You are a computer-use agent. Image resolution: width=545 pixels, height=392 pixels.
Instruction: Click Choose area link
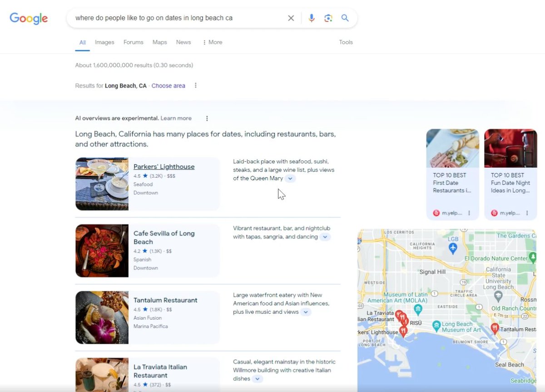tap(168, 85)
